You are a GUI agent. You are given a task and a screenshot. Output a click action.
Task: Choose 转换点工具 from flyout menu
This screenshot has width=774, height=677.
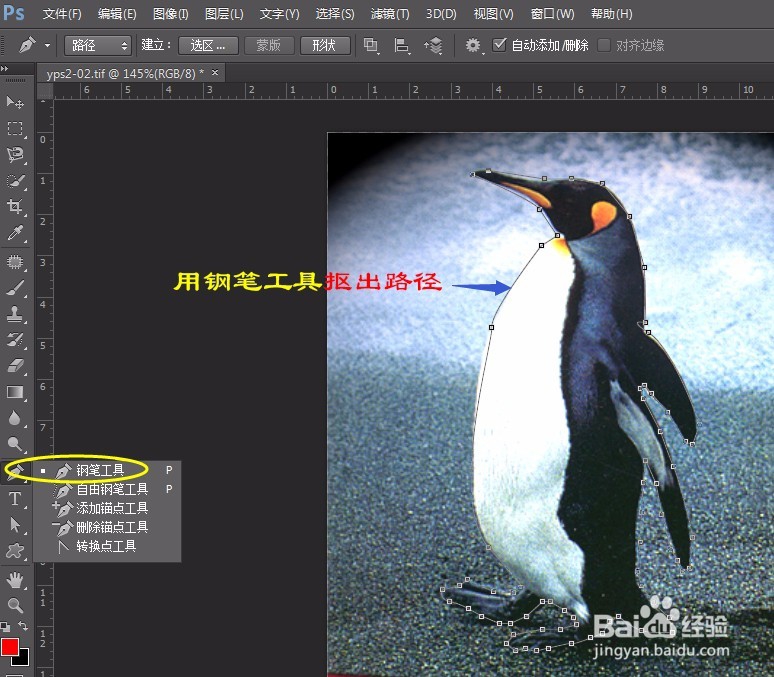106,546
